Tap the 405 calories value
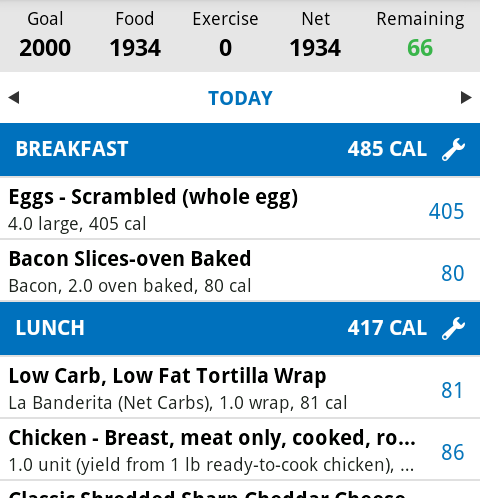The width and height of the screenshot is (480, 498). pos(446,211)
